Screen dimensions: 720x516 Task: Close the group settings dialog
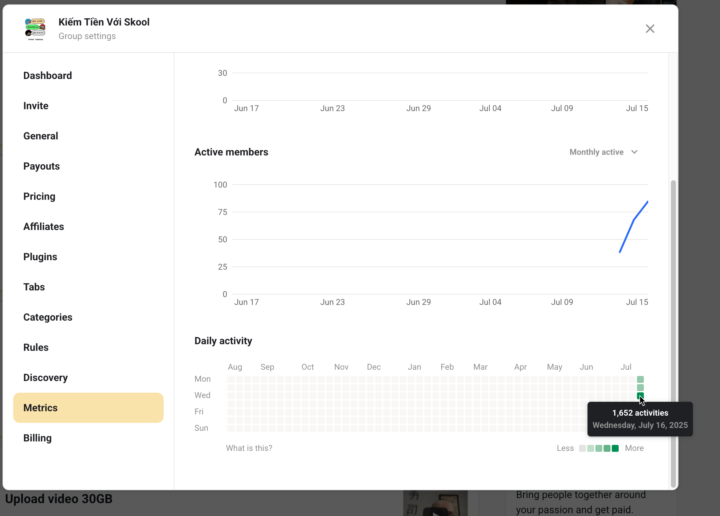[x=650, y=29]
